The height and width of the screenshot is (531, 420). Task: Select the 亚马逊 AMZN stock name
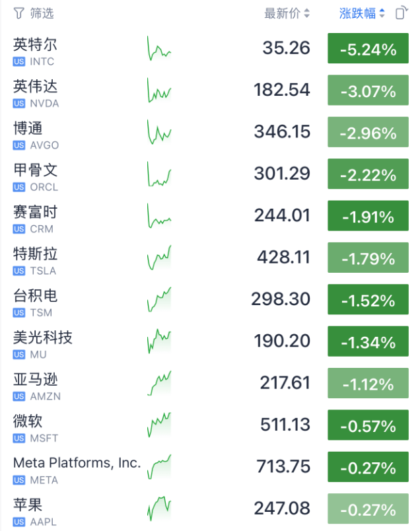tap(36, 380)
